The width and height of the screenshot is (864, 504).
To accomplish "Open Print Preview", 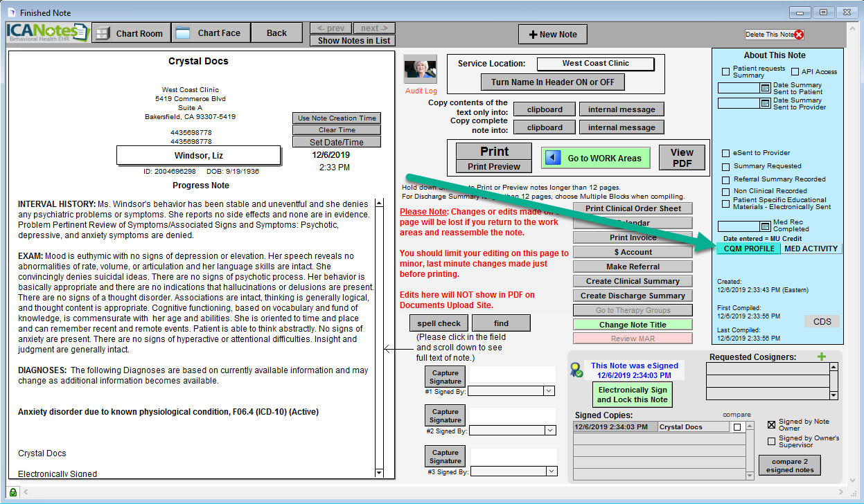I will pyautogui.click(x=494, y=166).
